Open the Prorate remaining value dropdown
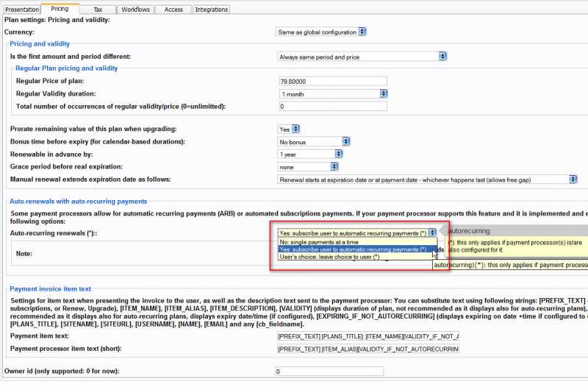This screenshot has width=588, height=387. point(288,129)
